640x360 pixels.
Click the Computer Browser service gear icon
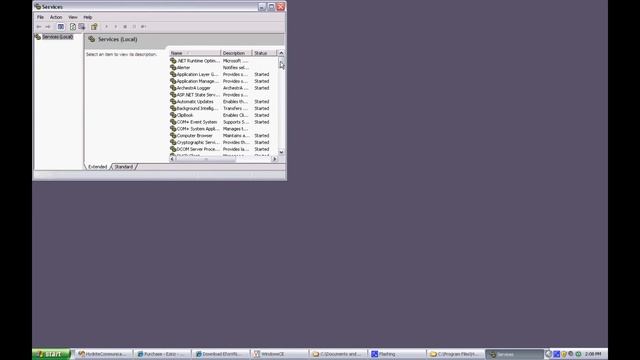pos(173,136)
